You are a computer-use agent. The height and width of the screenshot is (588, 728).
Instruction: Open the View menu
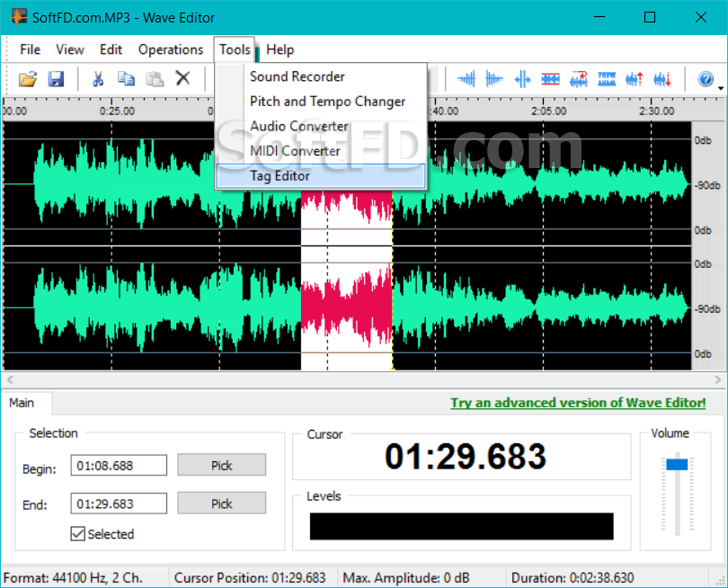pyautogui.click(x=70, y=49)
